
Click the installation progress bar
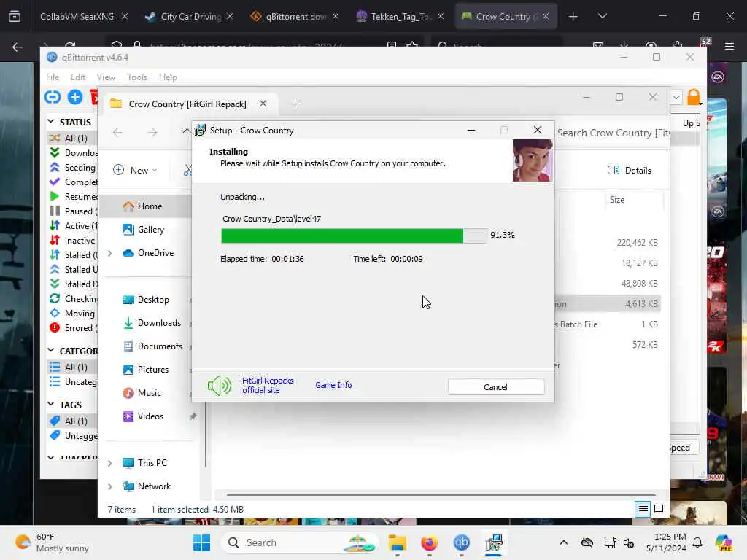[354, 236]
